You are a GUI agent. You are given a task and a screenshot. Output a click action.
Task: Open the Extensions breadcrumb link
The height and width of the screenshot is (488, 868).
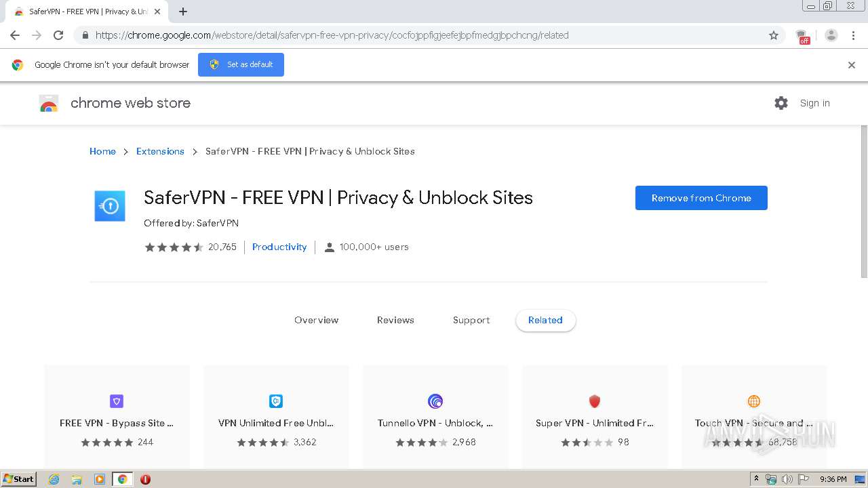point(160,151)
